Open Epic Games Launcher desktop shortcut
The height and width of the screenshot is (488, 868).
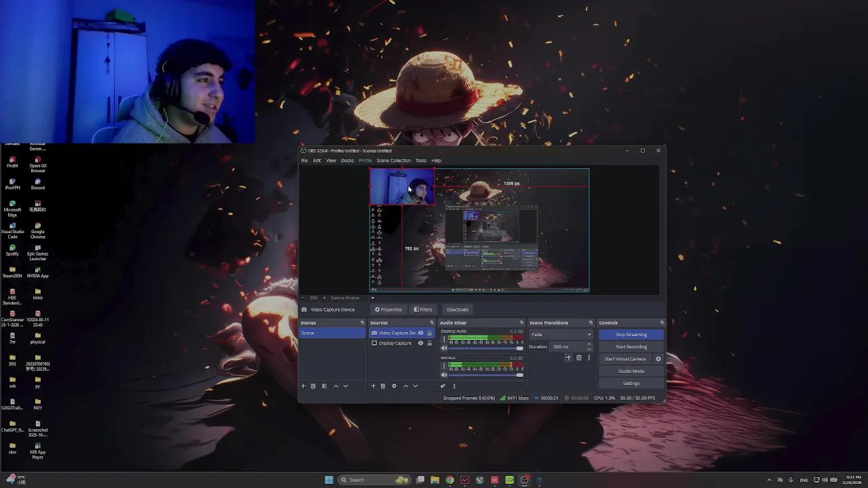tap(38, 251)
